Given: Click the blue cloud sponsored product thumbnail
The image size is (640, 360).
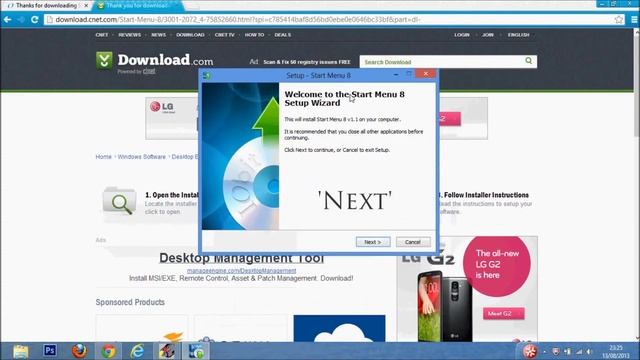Looking at the screenshot, I should 339,328.
